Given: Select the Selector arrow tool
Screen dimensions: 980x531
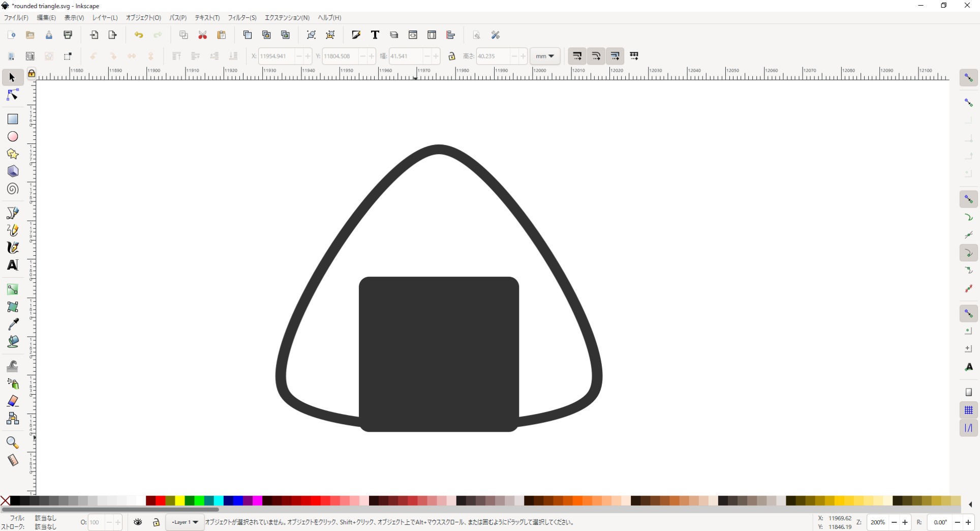Looking at the screenshot, I should 12,77.
